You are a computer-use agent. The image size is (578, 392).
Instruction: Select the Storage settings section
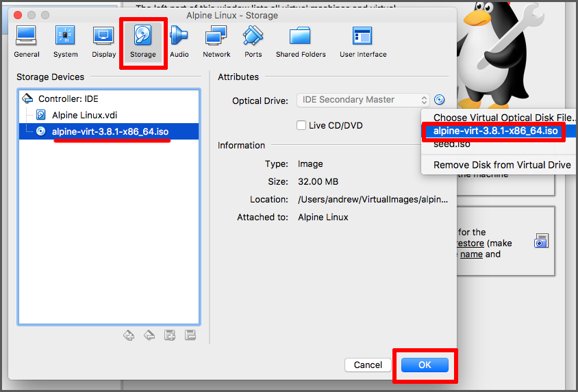tap(142, 42)
